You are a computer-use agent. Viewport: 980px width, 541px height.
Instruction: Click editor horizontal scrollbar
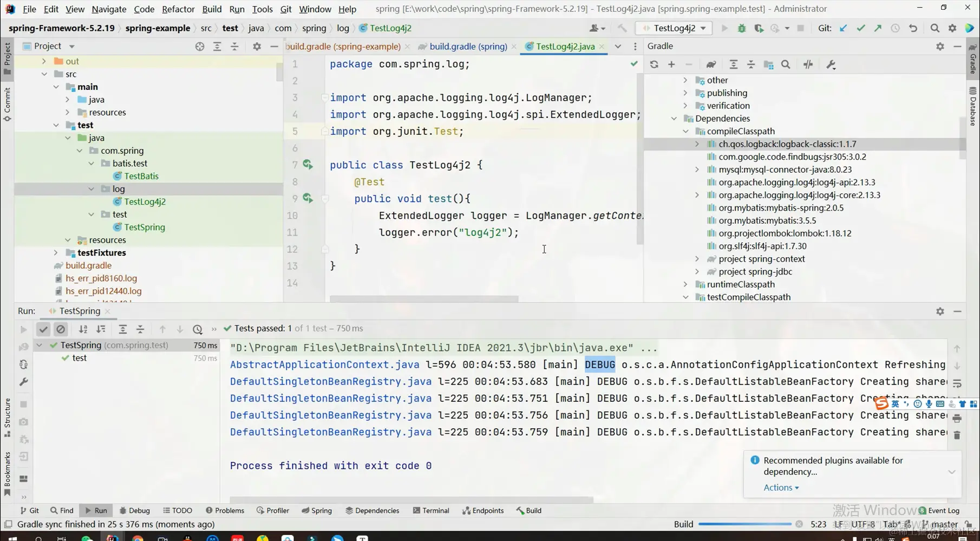click(424, 298)
